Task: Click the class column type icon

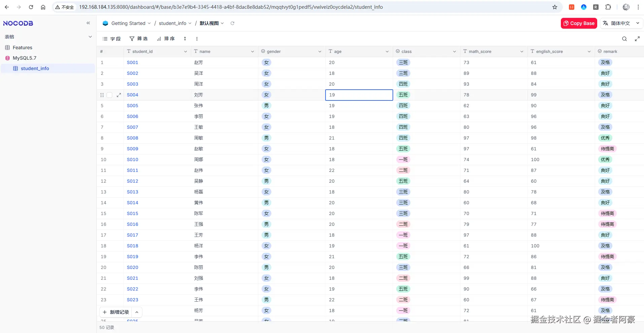Action: pyautogui.click(x=398, y=51)
